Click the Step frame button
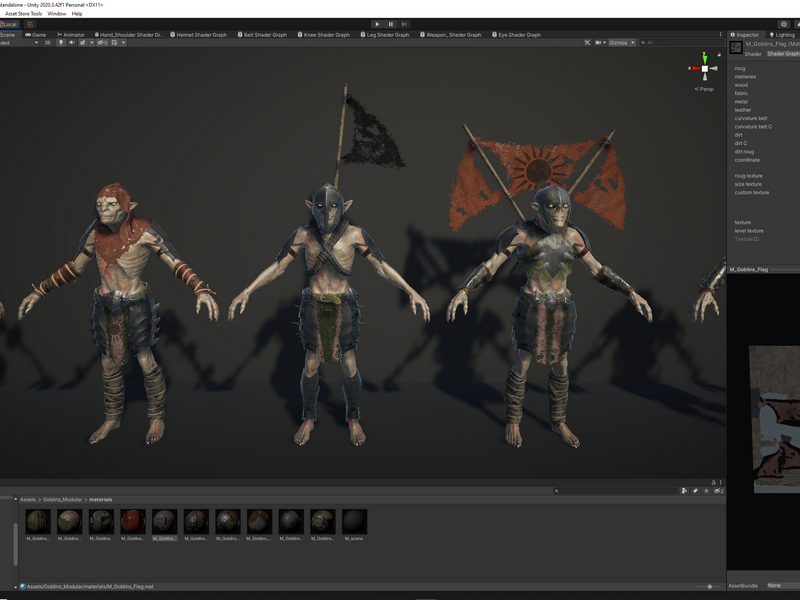 404,24
